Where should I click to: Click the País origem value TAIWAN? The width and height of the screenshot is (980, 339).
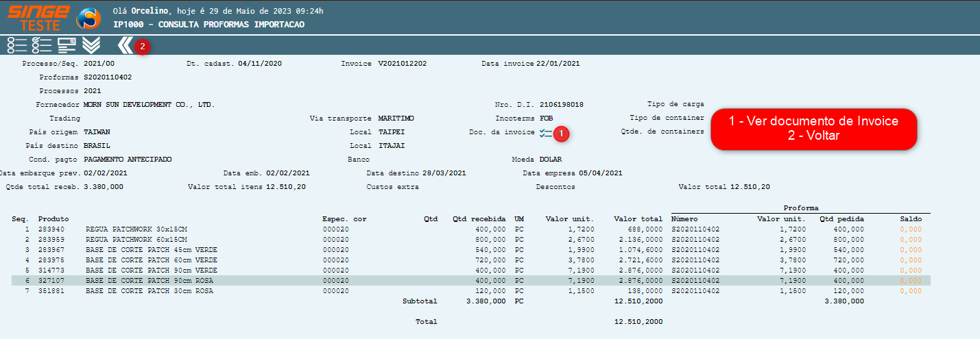pos(97,132)
